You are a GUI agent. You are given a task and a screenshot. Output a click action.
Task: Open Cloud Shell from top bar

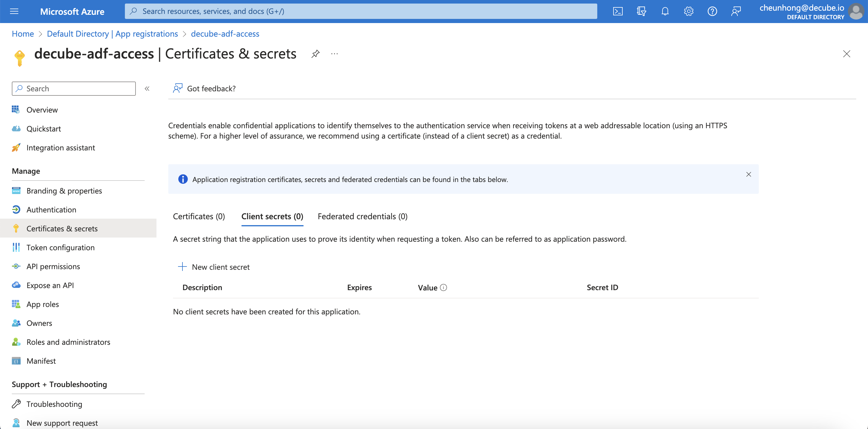coord(618,12)
